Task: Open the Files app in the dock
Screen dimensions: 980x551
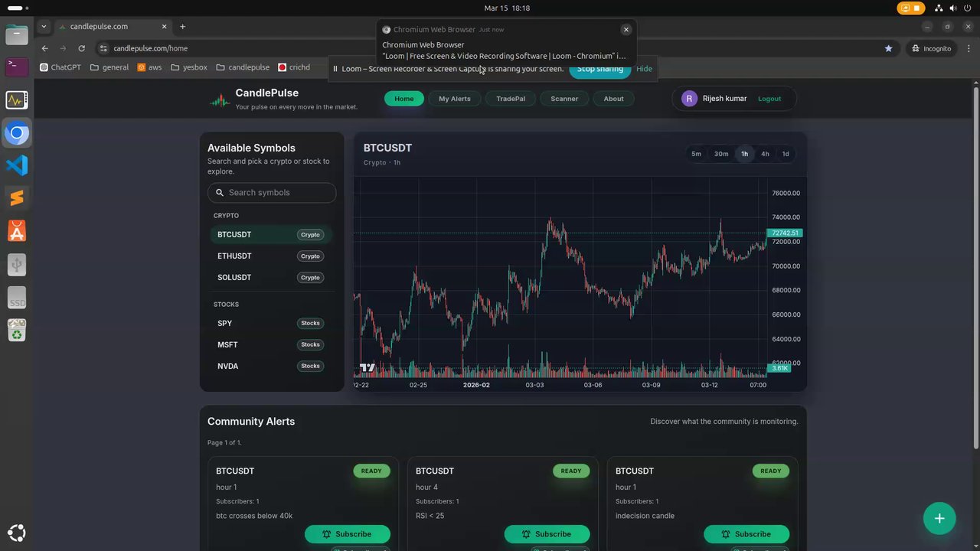Action: (x=17, y=34)
